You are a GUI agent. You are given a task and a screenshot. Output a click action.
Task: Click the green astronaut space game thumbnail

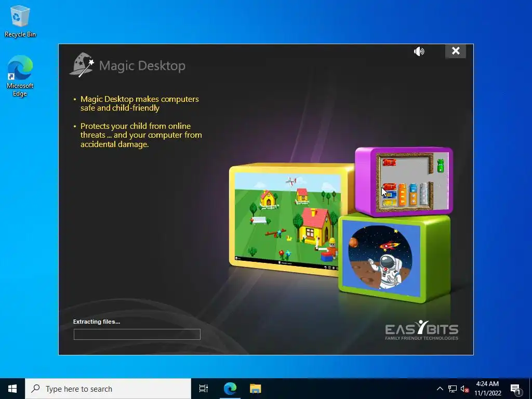coord(395,259)
